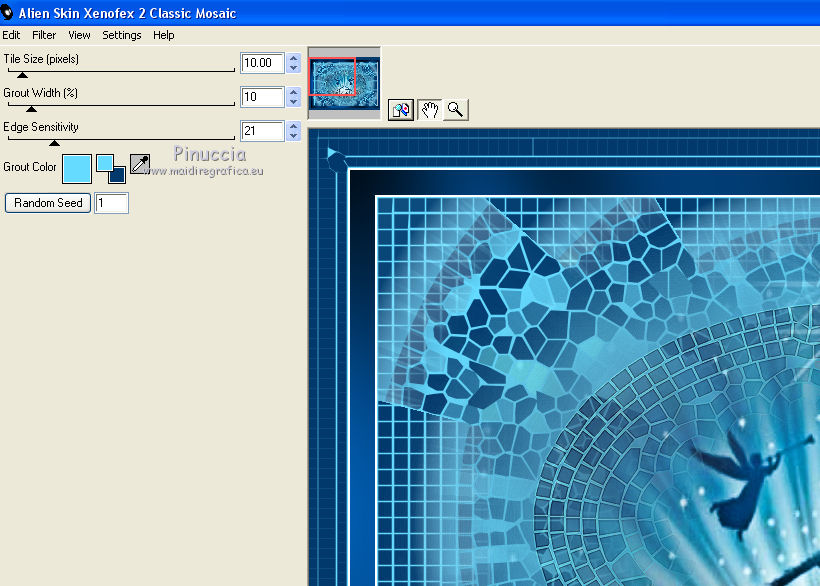Click the foreground/background color selector icon

(111, 169)
